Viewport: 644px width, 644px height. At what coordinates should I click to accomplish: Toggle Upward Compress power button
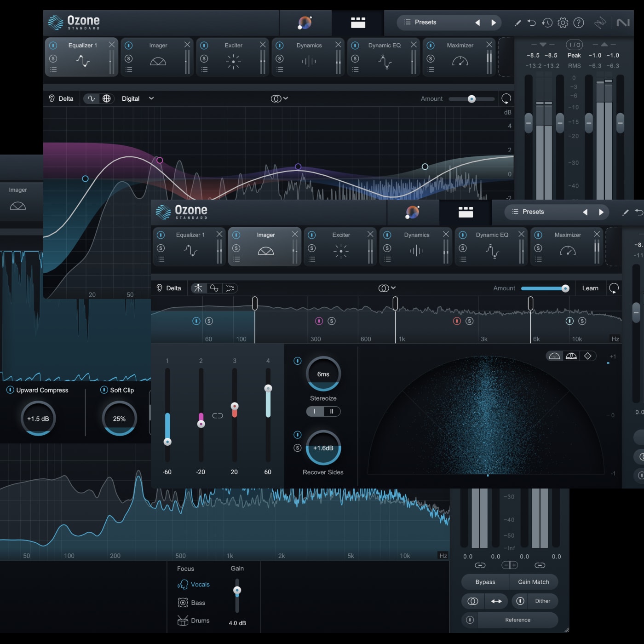click(10, 390)
